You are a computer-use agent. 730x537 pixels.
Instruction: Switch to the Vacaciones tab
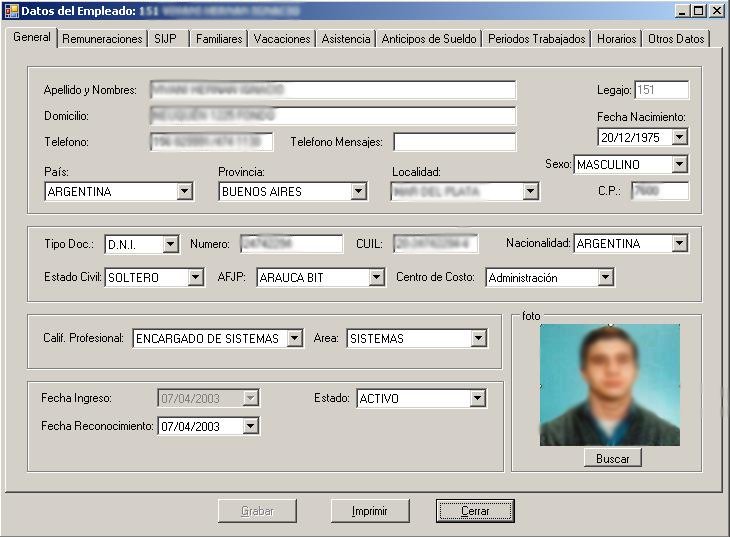point(282,39)
